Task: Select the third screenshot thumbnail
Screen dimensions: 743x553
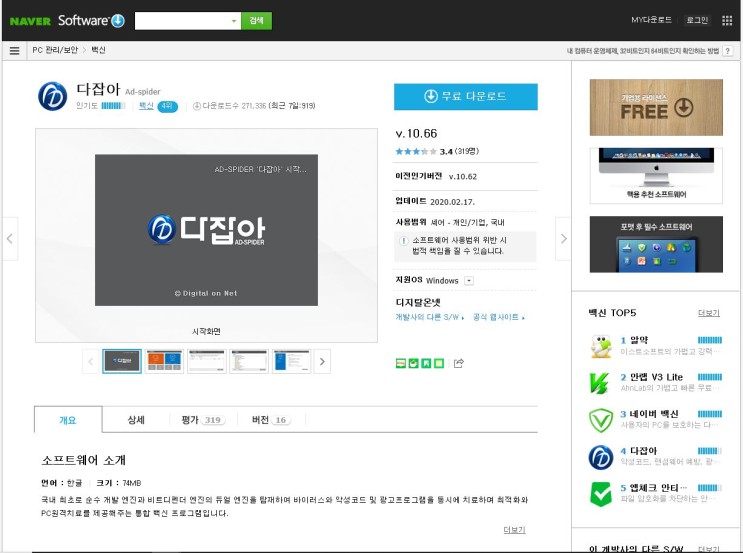Action: pos(207,362)
